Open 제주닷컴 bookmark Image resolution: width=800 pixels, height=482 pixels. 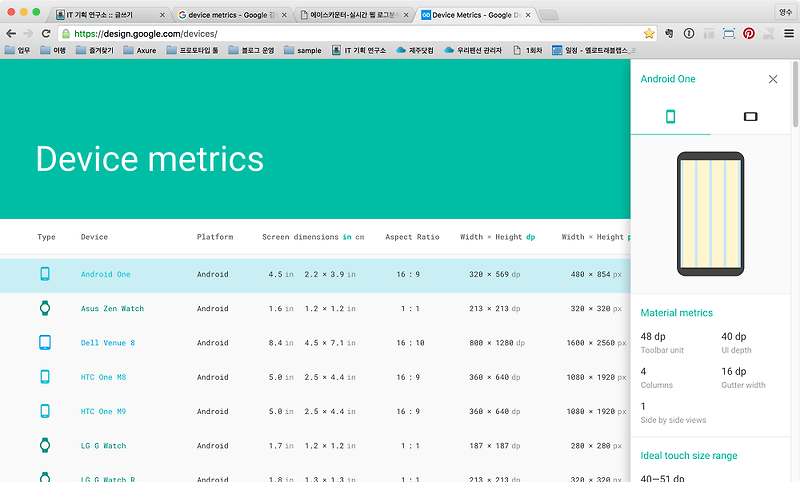415,50
